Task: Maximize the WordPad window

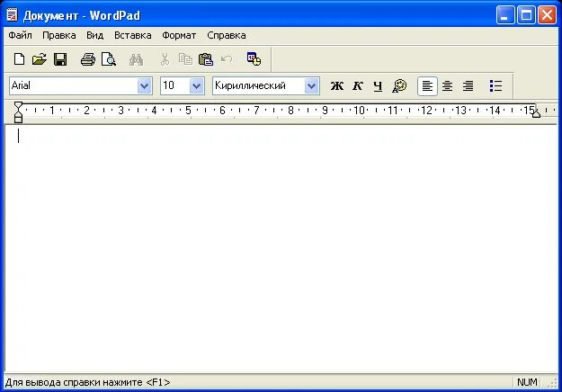Action: tap(526, 15)
